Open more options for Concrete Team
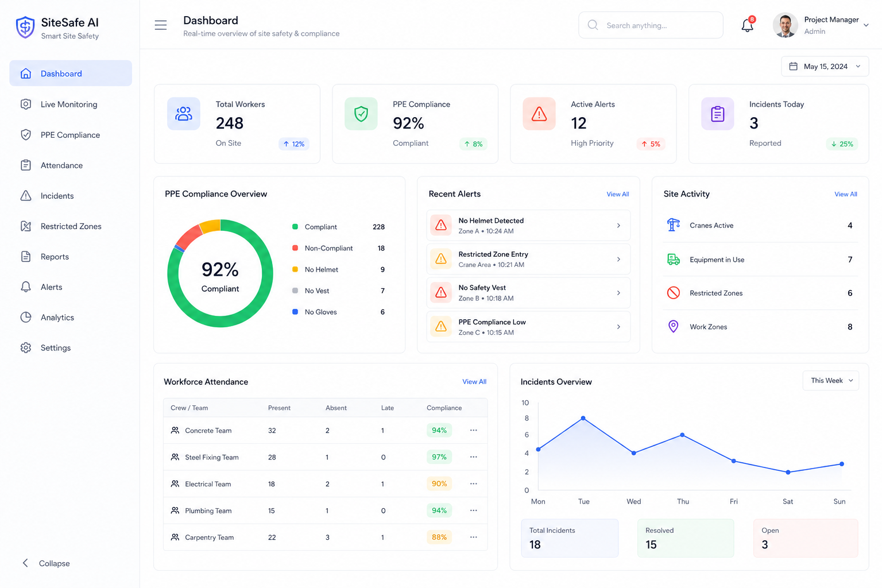The image size is (882, 588). [474, 430]
